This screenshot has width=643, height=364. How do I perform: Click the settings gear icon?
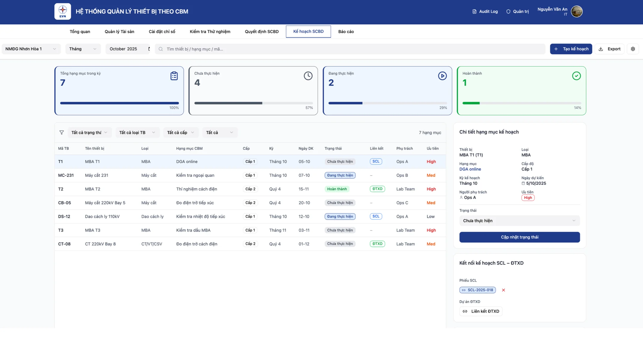tap(633, 49)
